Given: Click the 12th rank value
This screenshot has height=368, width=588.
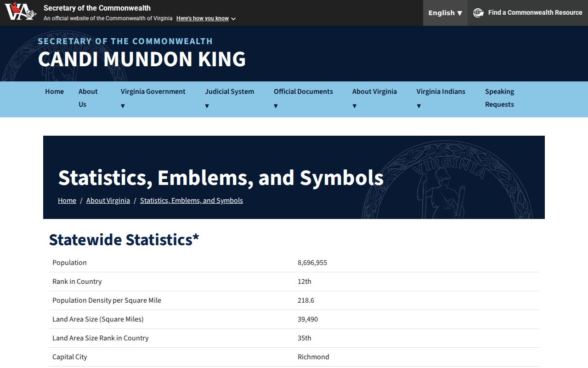Looking at the screenshot, I should point(305,282).
